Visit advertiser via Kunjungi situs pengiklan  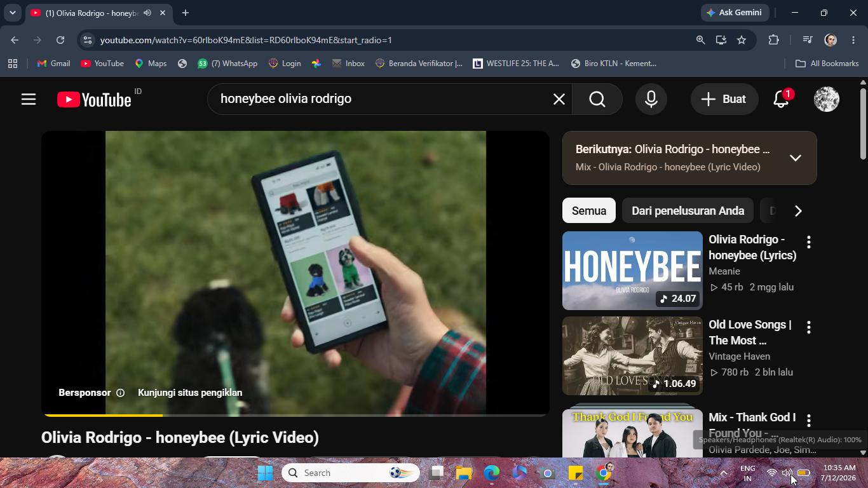point(190,393)
